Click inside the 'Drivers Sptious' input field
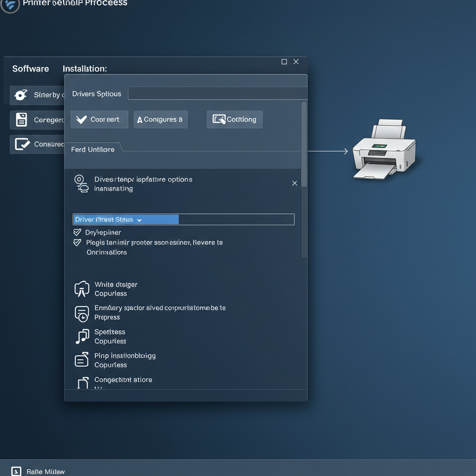The width and height of the screenshot is (476, 476). tap(218, 93)
